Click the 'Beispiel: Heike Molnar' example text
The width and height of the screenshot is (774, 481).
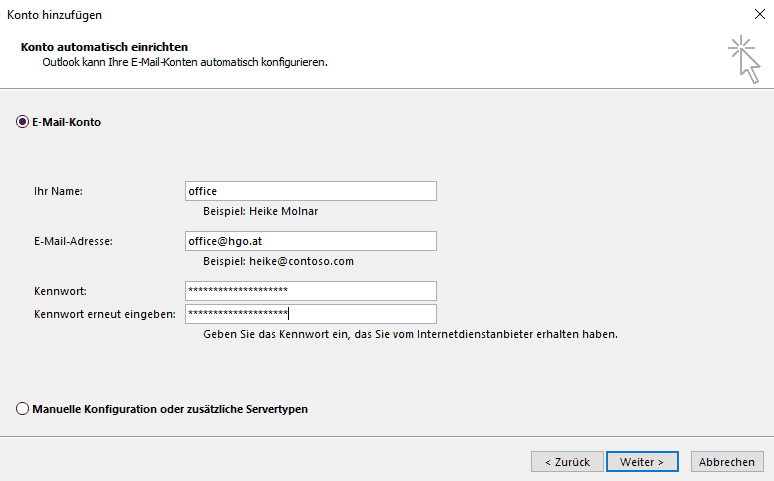(260, 211)
